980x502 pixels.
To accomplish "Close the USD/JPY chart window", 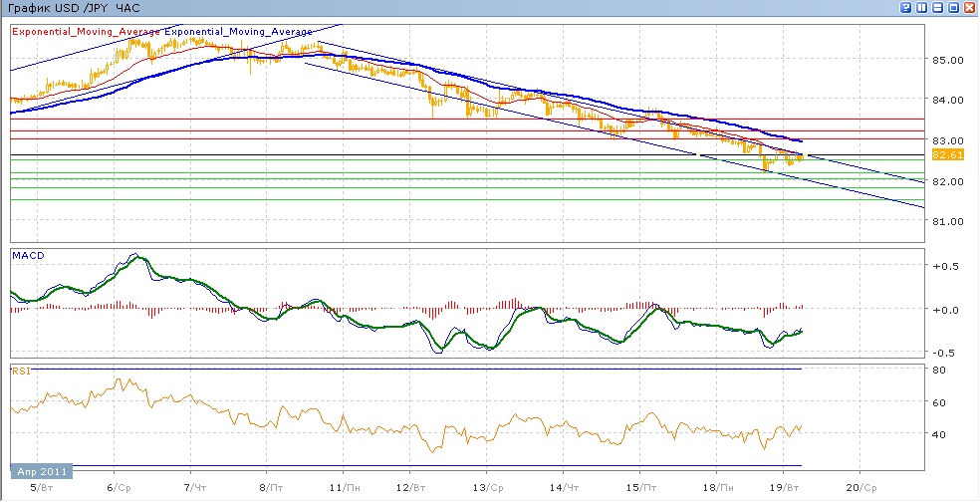I will point(969,7).
